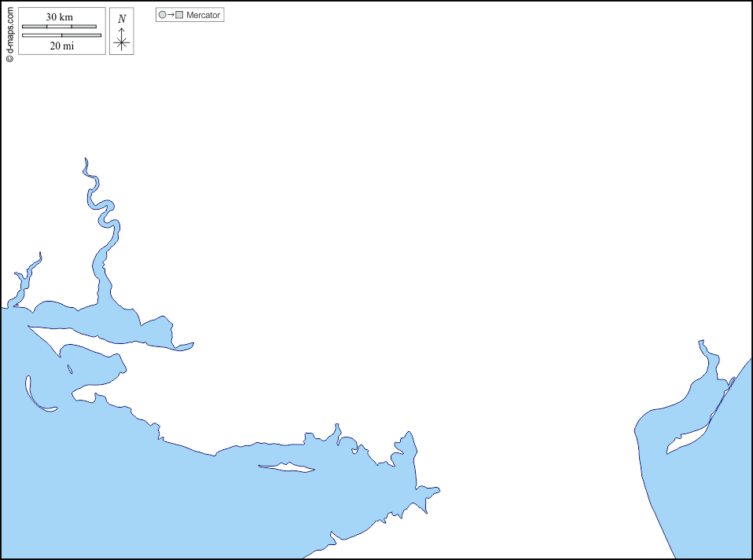Viewport: 753px width, 560px height.
Task: Click the north arrow compass icon
Action: click(x=121, y=39)
